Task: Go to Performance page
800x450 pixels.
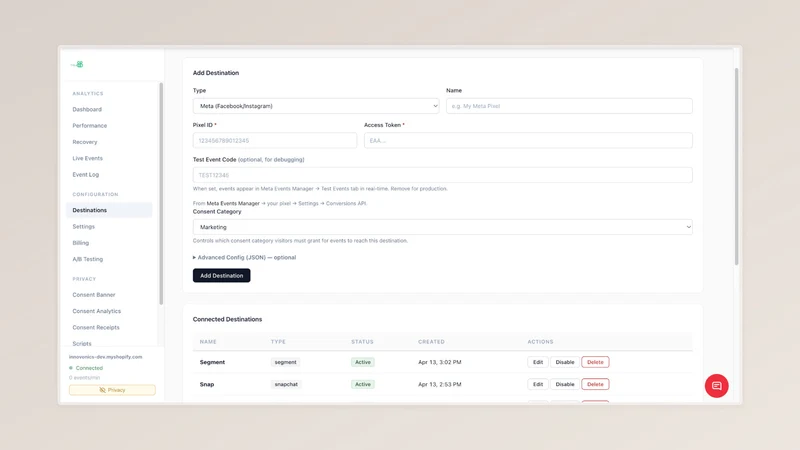Action: 89,126
